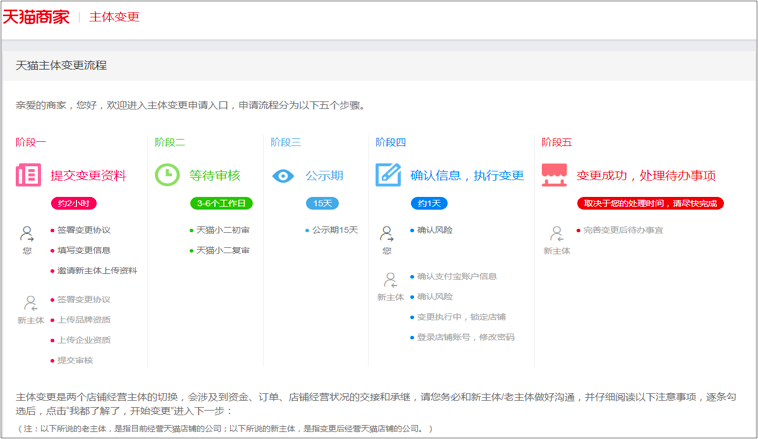Screen dimensions: 758x439
Task: Click the 等待审核 heading
Action: click(x=215, y=176)
